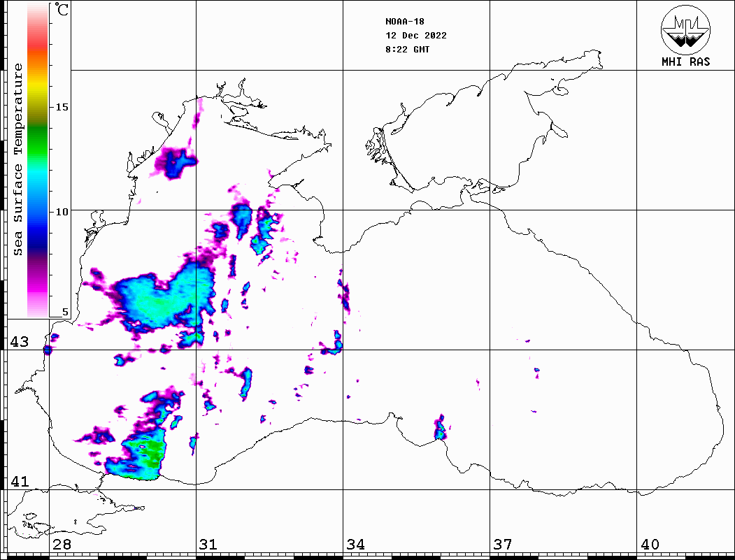This screenshot has height=560, width=735.
Task: Click the longitude label '37'
Action: [503, 545]
